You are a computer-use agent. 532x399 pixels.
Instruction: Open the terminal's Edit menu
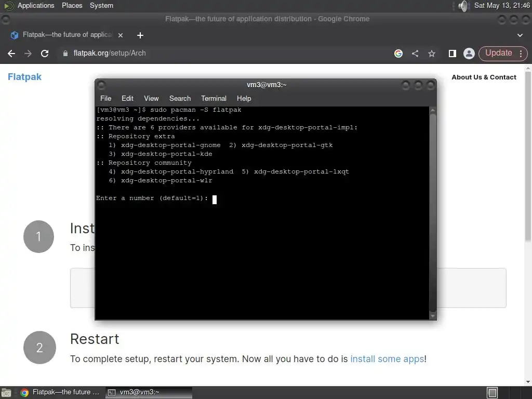click(x=127, y=98)
